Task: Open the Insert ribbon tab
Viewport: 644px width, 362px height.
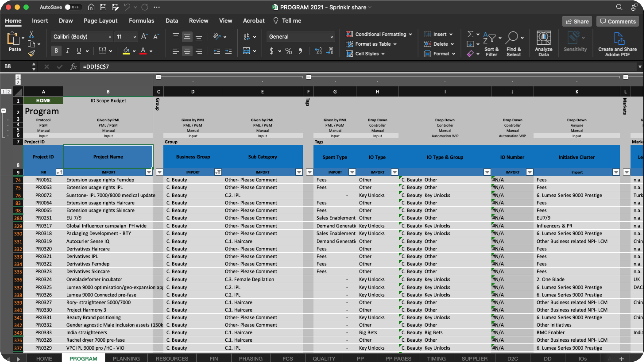Action: coord(40,21)
